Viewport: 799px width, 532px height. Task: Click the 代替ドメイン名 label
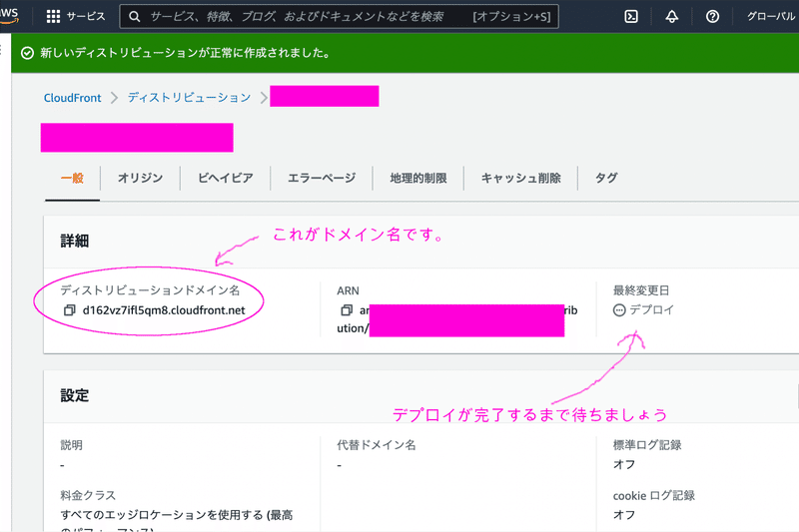click(x=377, y=445)
